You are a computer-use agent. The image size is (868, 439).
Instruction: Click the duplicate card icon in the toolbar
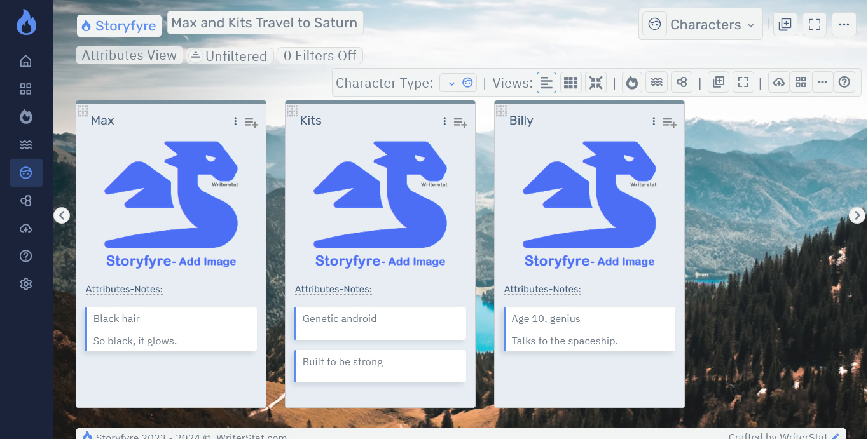718,82
